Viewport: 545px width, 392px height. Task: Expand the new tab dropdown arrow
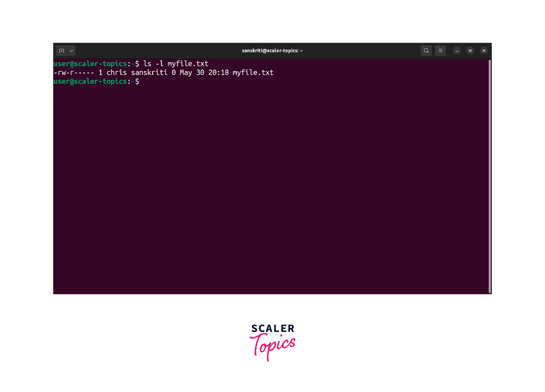coord(72,51)
